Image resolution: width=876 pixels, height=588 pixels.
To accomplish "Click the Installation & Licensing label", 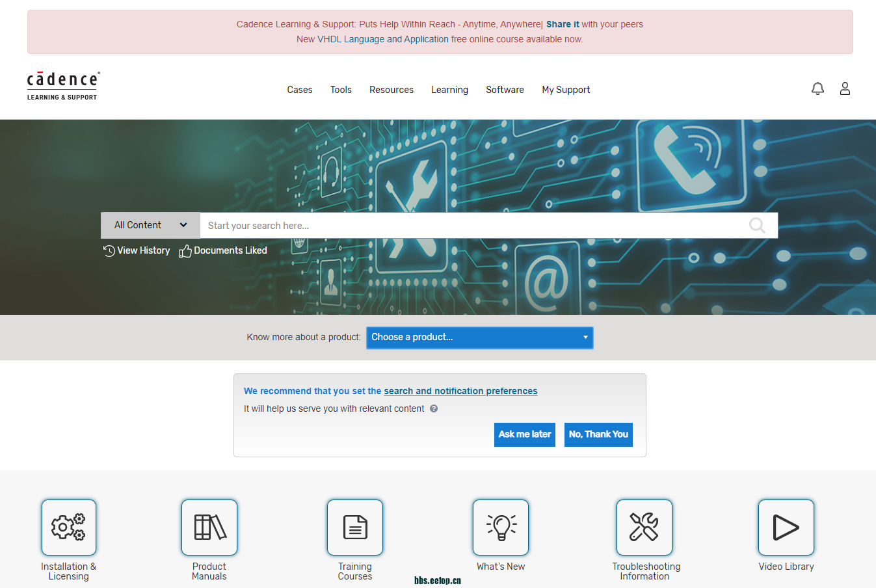I will coord(69,571).
